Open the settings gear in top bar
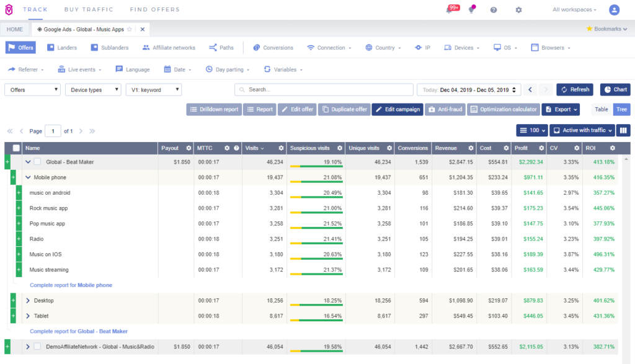Screen dimensions: 635x364 519,10
